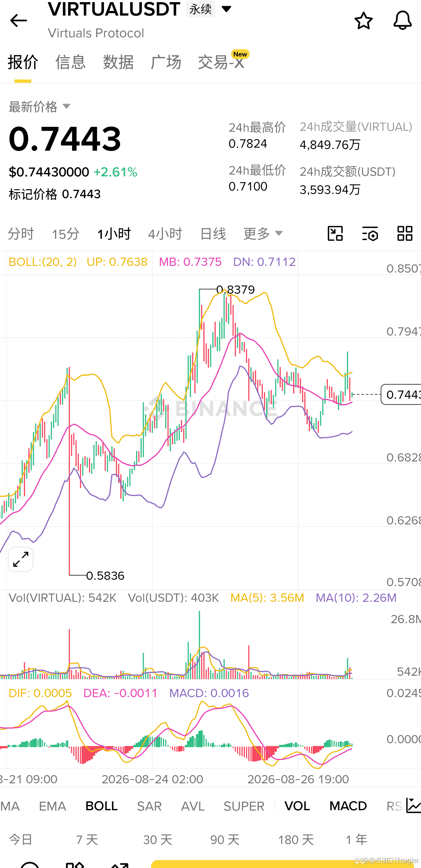Tap the 24h最低价 0.7100 value
Screen dimensions: 421x868
click(x=248, y=186)
